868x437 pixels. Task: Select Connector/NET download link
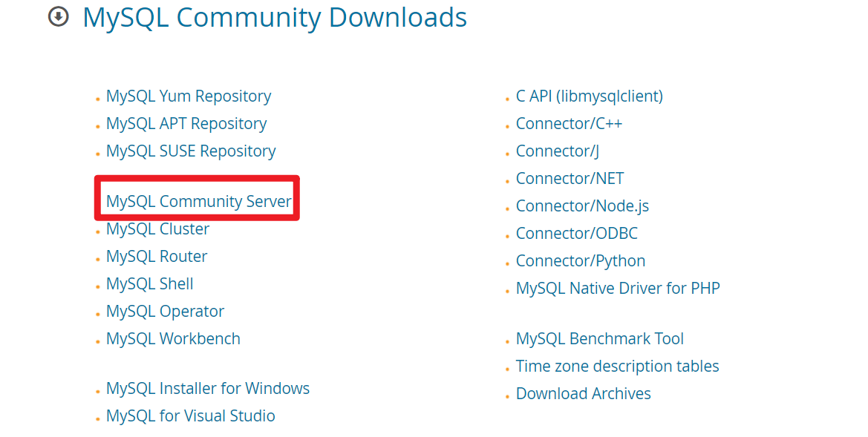[570, 179]
